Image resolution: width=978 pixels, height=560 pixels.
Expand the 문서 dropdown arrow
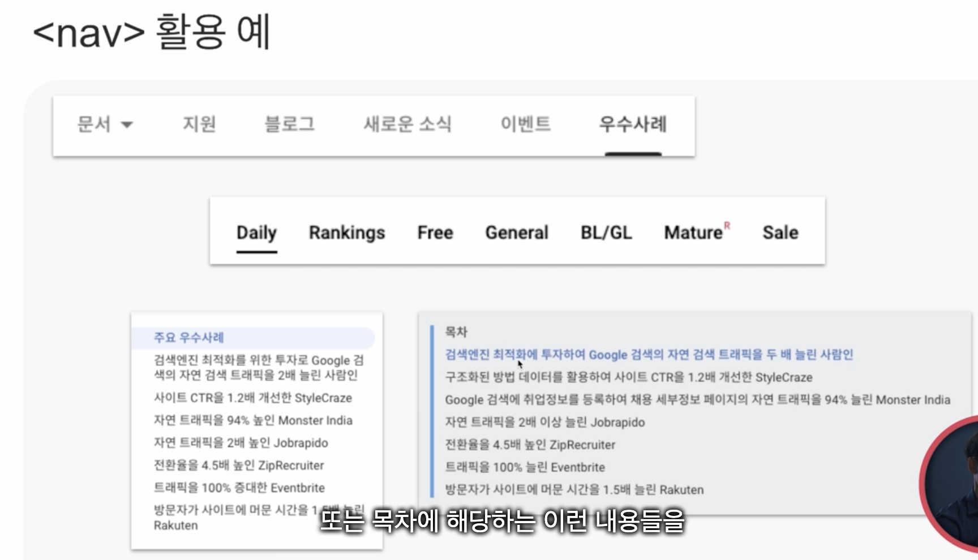pyautogui.click(x=127, y=125)
